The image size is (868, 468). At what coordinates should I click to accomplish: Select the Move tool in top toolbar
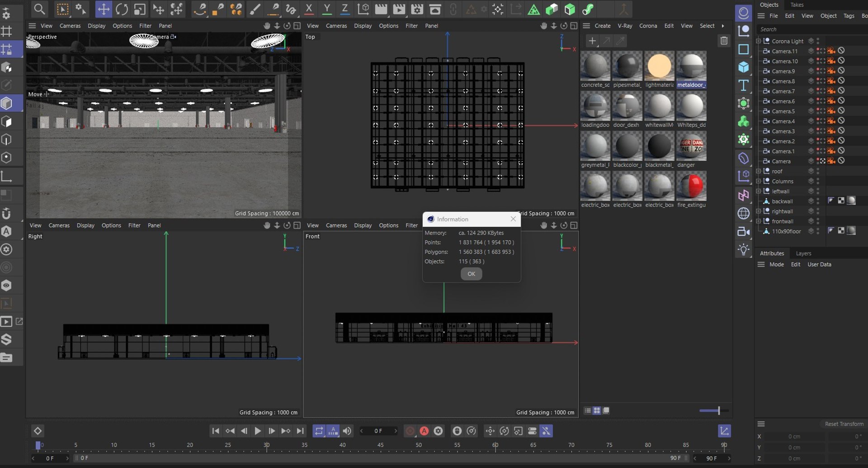pyautogui.click(x=104, y=9)
